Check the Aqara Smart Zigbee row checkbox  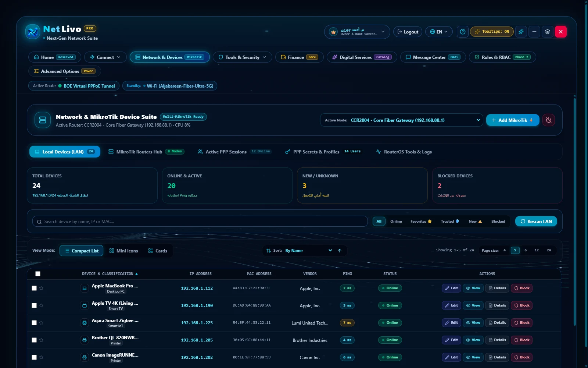34,323
